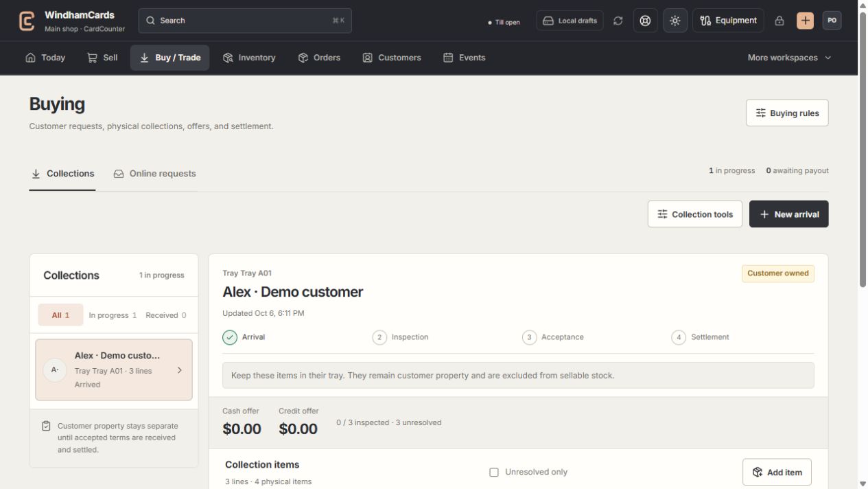The image size is (868, 489).
Task: Switch to the Collections tab
Action: click(62, 174)
